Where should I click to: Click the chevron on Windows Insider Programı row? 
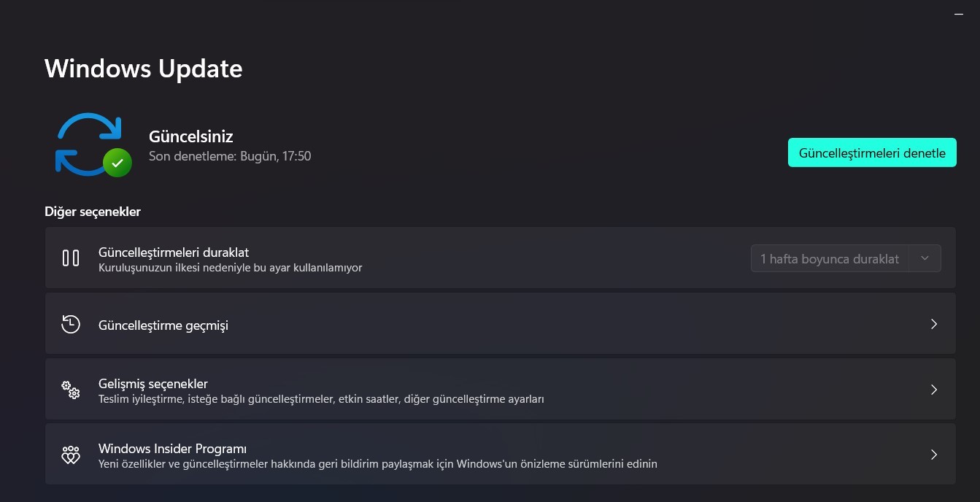tap(934, 455)
